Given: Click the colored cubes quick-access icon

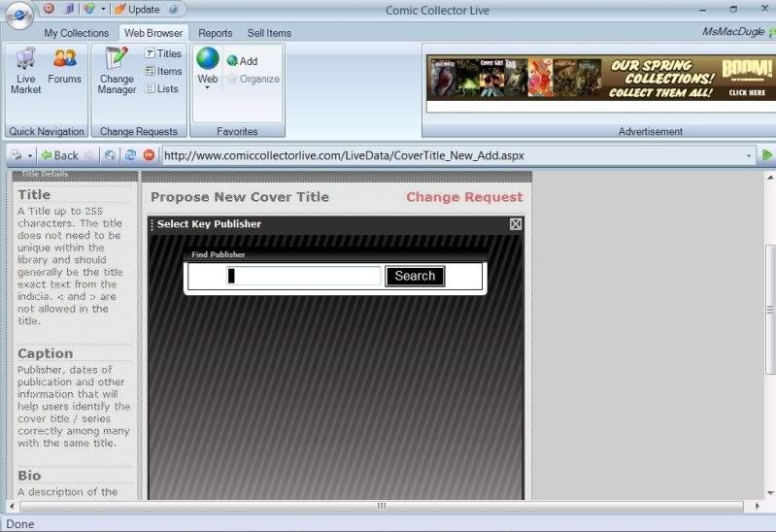Looking at the screenshot, I should click(89, 9).
